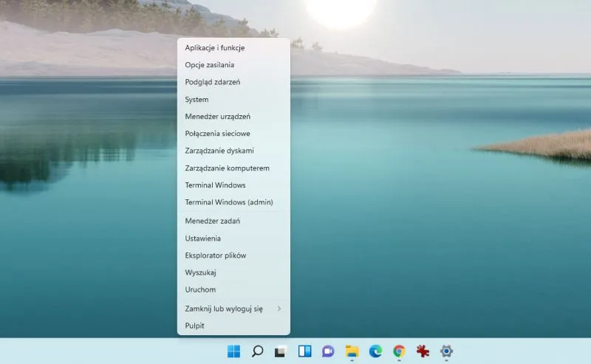
Task: Open File Explorer folder icon on taskbar
Action: point(352,351)
